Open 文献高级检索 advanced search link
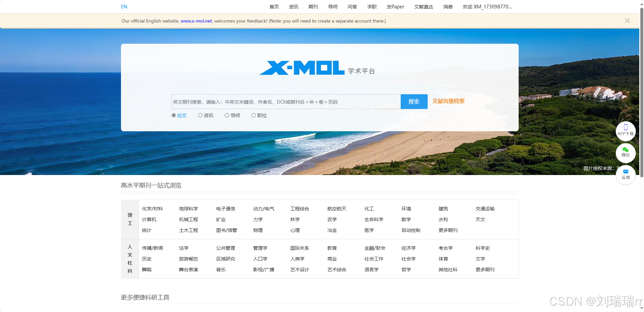This screenshot has width=644, height=312. (x=448, y=101)
